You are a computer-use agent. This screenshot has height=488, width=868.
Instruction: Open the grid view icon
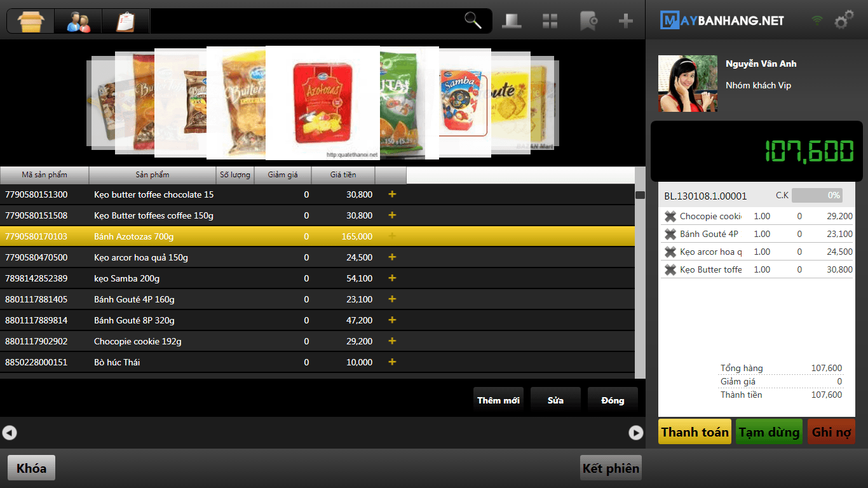point(550,21)
